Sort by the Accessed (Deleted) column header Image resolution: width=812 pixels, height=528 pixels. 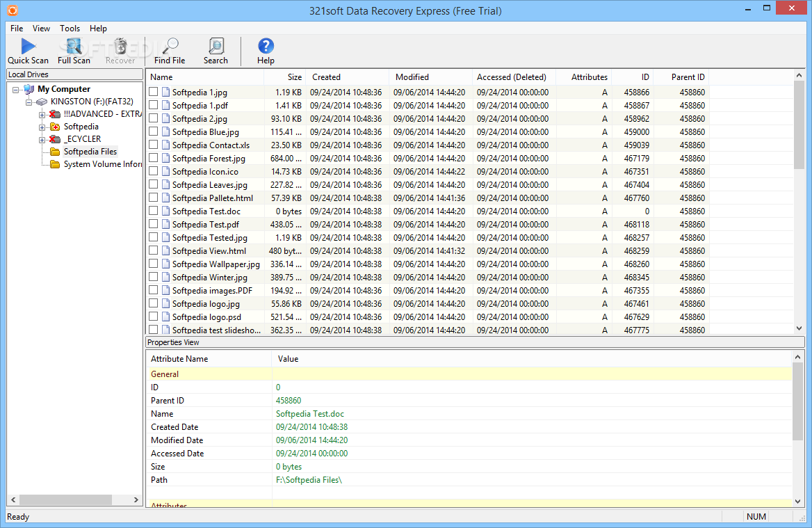point(514,77)
